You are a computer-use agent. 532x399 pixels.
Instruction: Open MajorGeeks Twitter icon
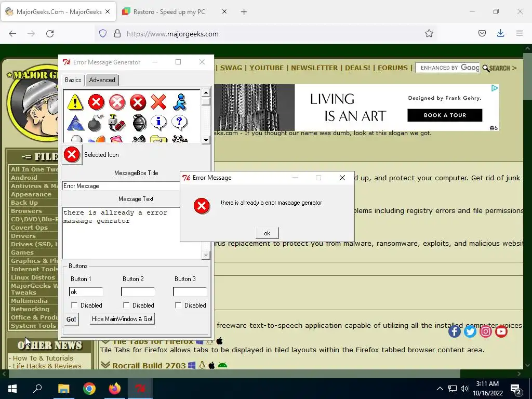pyautogui.click(x=470, y=331)
